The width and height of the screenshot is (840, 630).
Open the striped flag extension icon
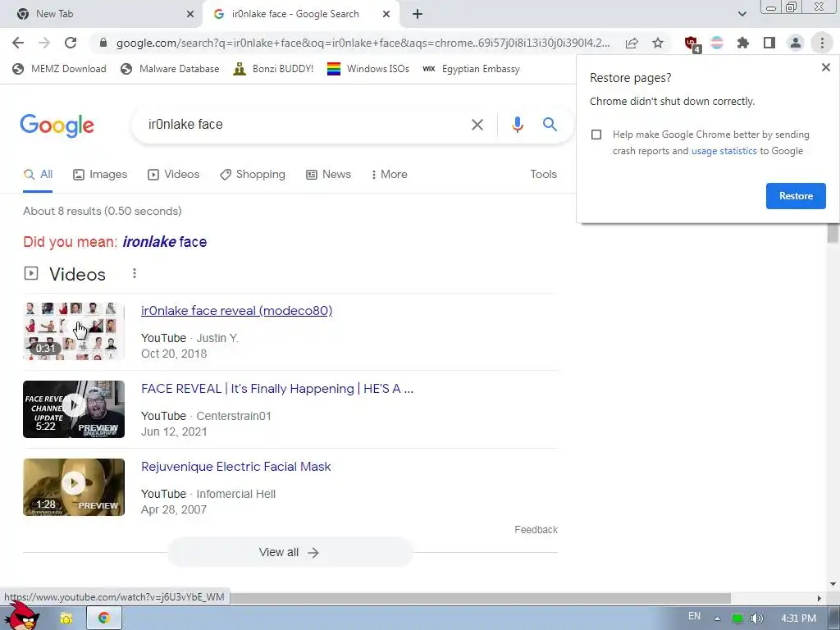[717, 43]
